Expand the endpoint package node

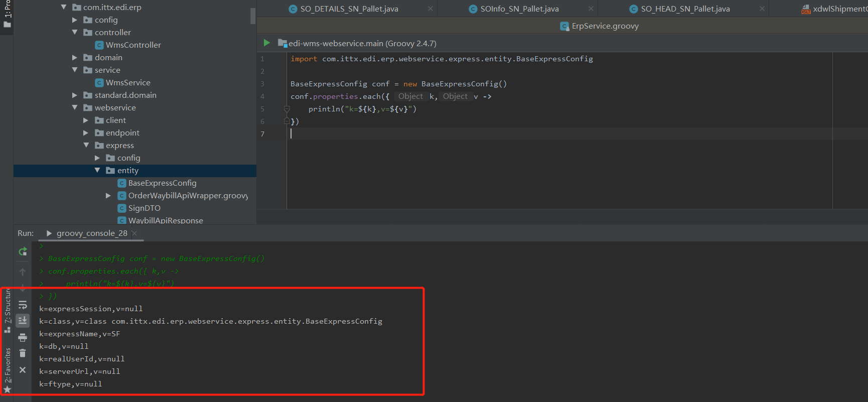tap(86, 133)
